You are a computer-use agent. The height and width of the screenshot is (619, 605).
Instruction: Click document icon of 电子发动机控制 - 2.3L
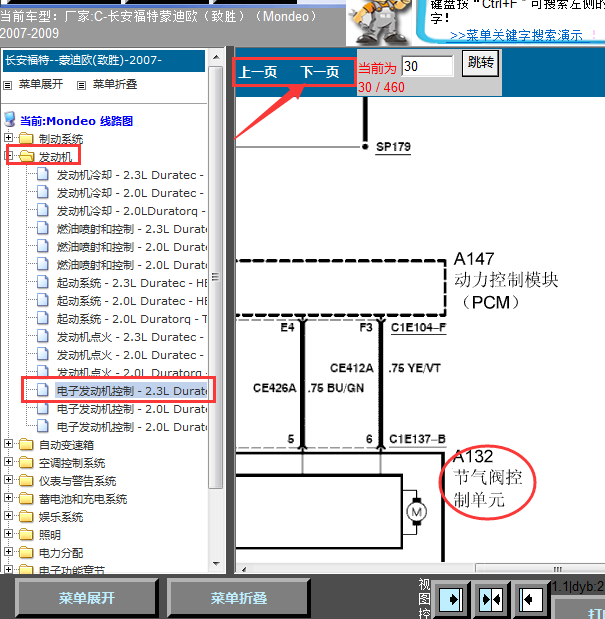coord(43,390)
